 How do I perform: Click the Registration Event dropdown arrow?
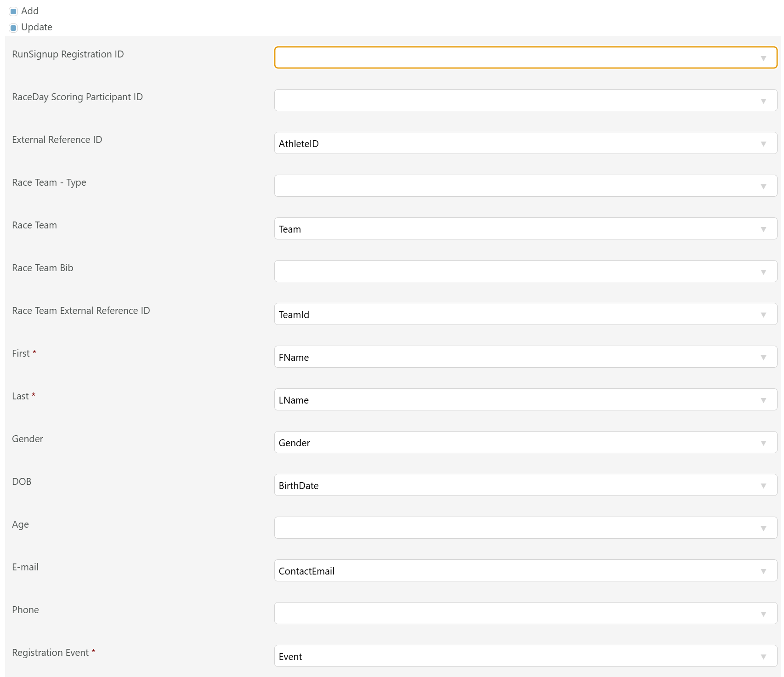(x=763, y=657)
